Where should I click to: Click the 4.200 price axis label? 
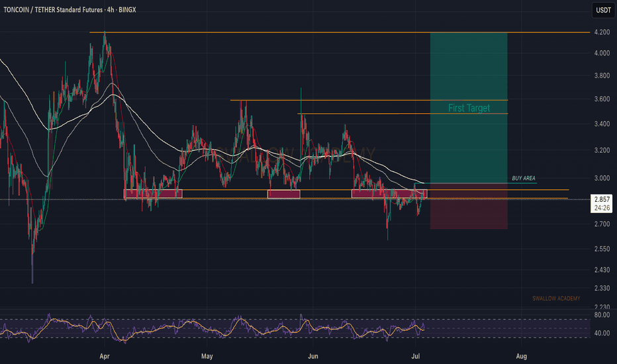pos(602,32)
